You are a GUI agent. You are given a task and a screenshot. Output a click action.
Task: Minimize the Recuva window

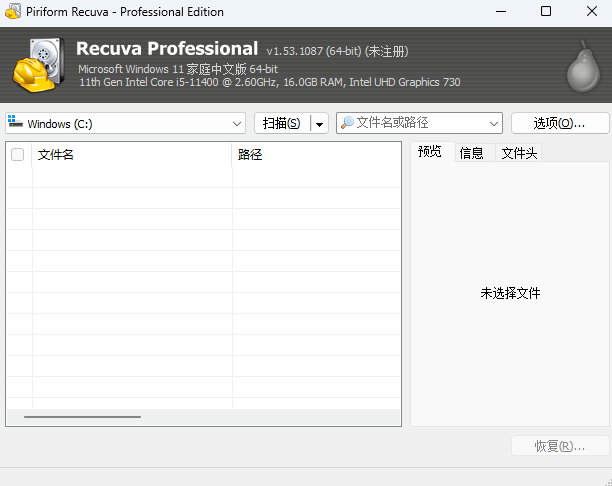coord(501,11)
